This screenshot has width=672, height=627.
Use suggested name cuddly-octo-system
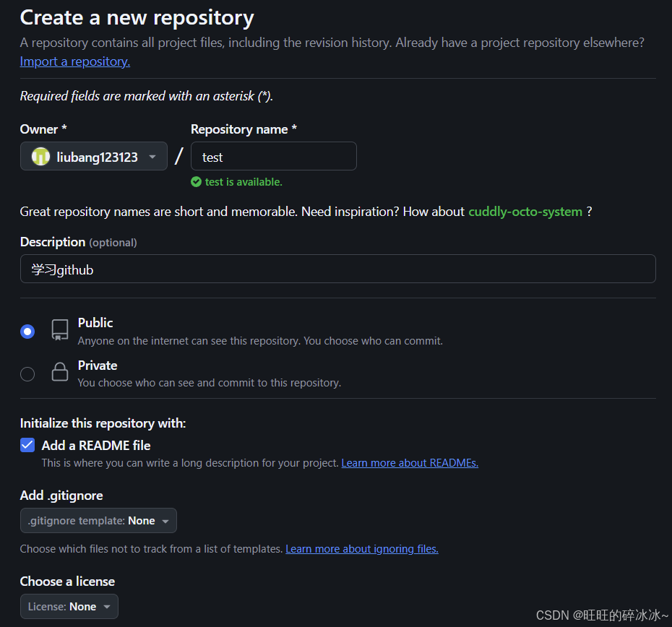(x=525, y=212)
